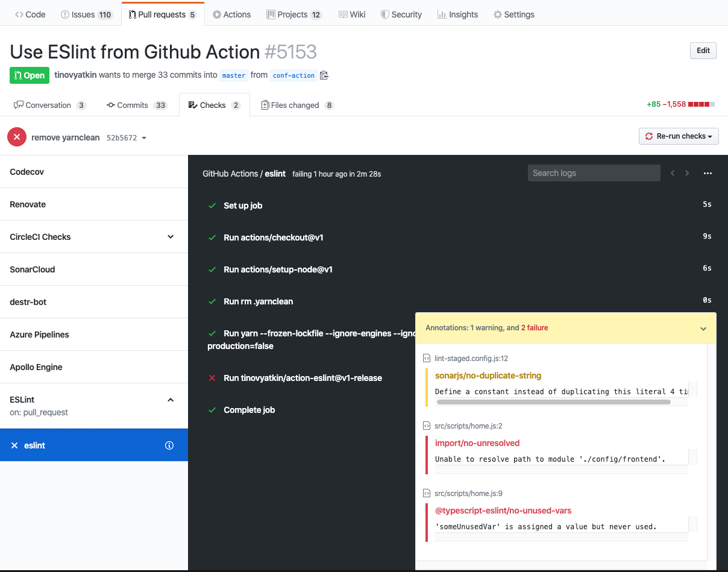Open the commit 52b5672 selector dropdown
The width and height of the screenshot is (728, 572).
tap(127, 137)
